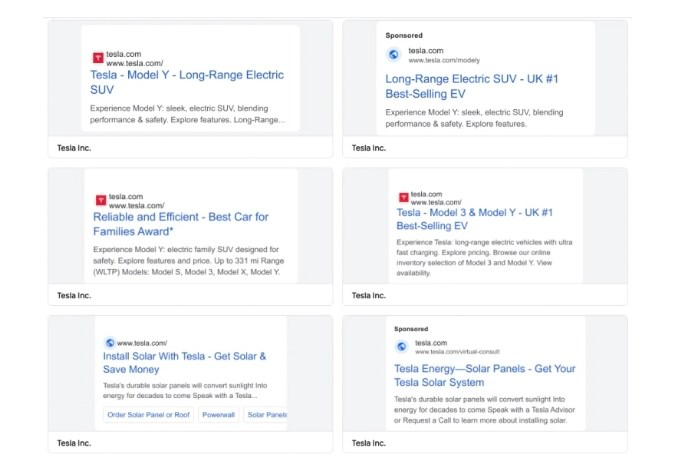Click the 'Solar Panels' sitelink button

(266, 415)
